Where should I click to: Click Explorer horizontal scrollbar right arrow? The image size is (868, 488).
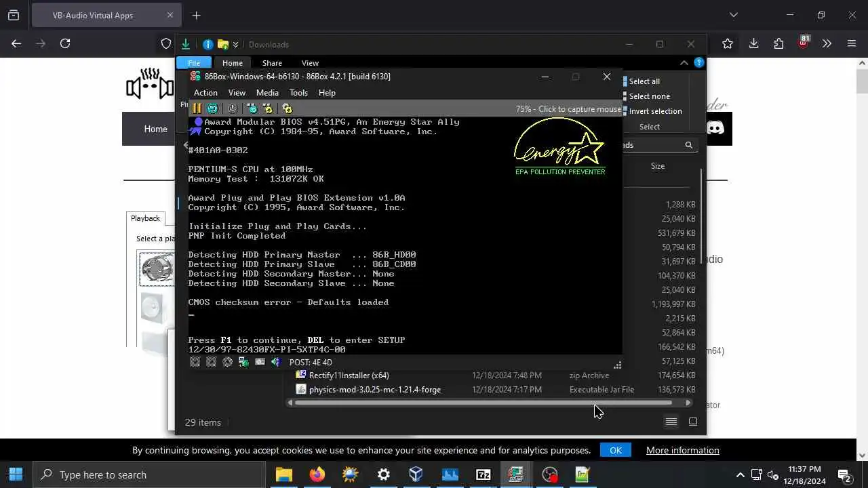pos(688,403)
